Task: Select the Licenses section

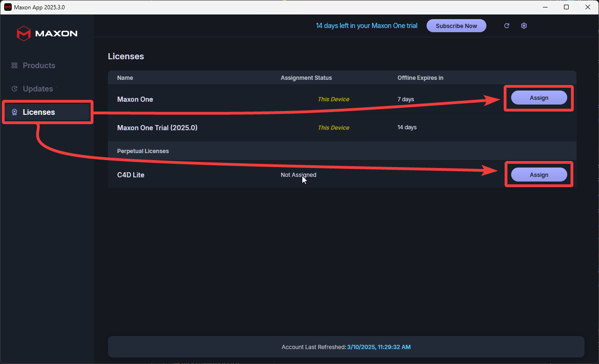Action: 47,112
